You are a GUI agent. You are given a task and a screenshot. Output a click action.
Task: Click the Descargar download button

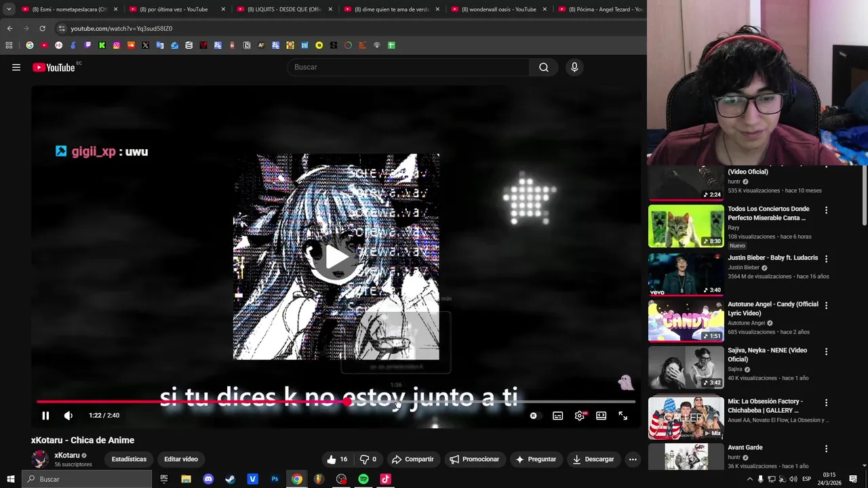coord(593,459)
